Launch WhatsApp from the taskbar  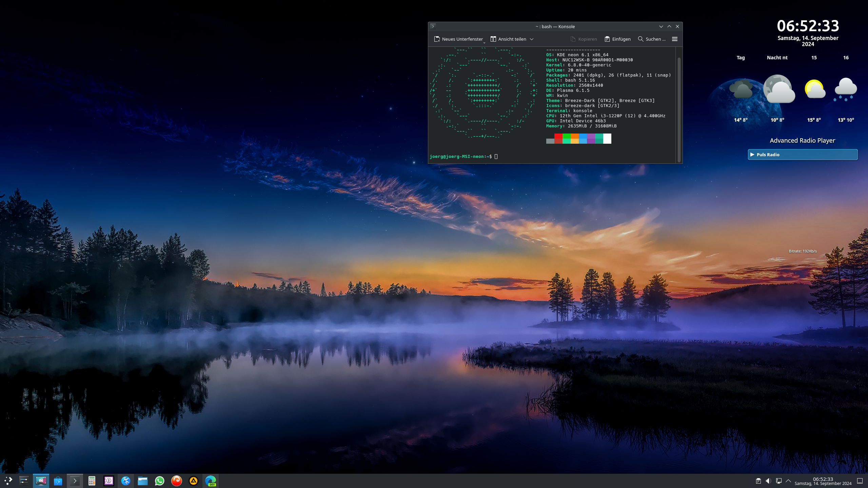[x=160, y=481]
